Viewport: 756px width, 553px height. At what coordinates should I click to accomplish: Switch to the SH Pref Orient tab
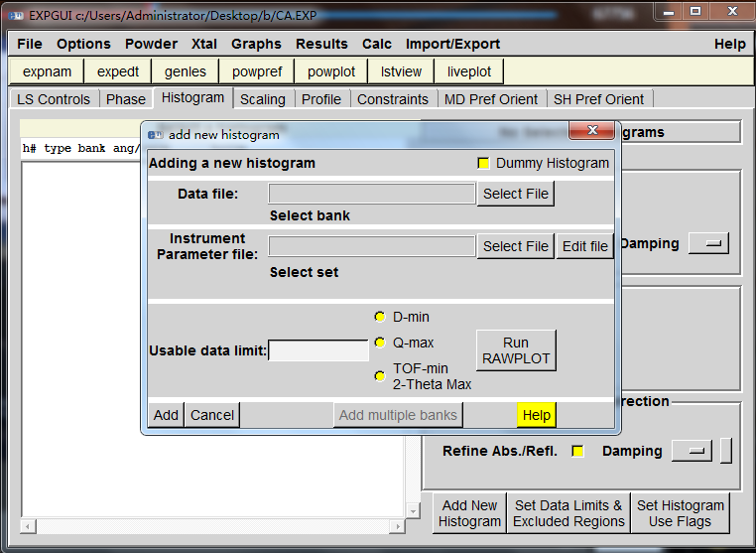598,99
